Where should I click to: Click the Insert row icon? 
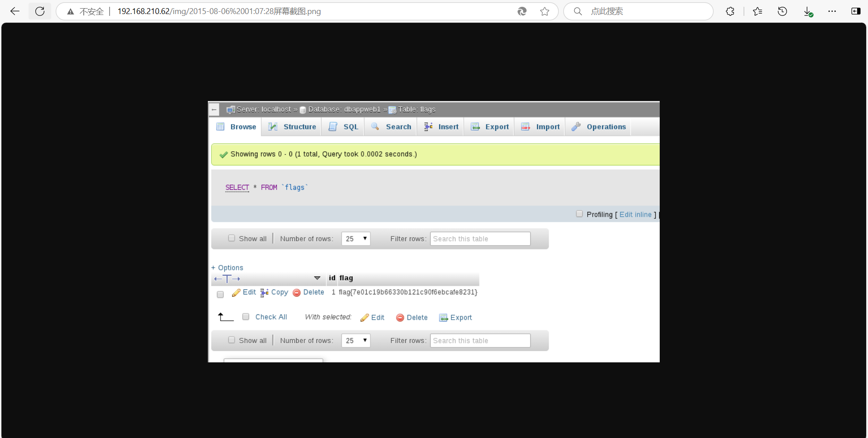tap(428, 126)
